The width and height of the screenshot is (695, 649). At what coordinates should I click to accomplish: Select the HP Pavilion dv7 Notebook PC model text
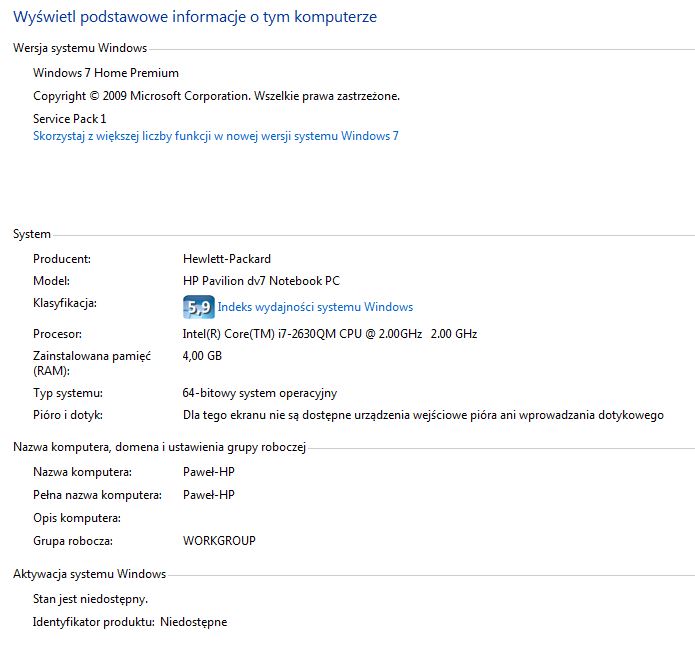pos(261,281)
